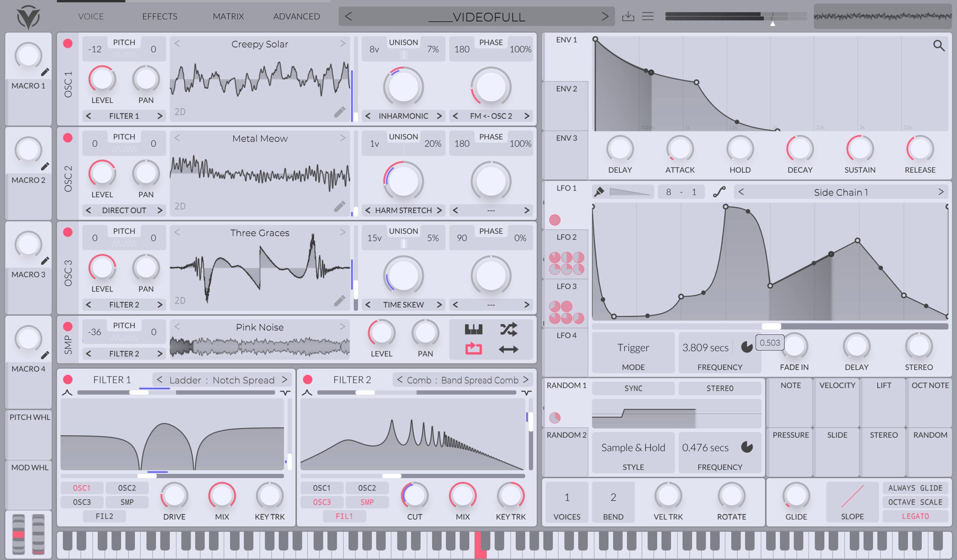Click the GLIDE knob
This screenshot has width=957, height=560.
(796, 495)
